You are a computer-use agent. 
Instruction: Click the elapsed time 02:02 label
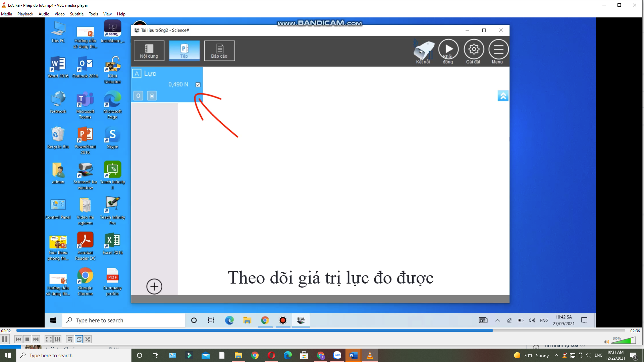coord(6,331)
